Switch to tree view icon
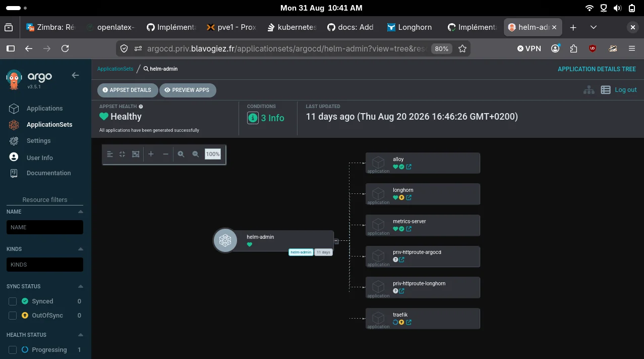644x359 pixels. [589, 90]
